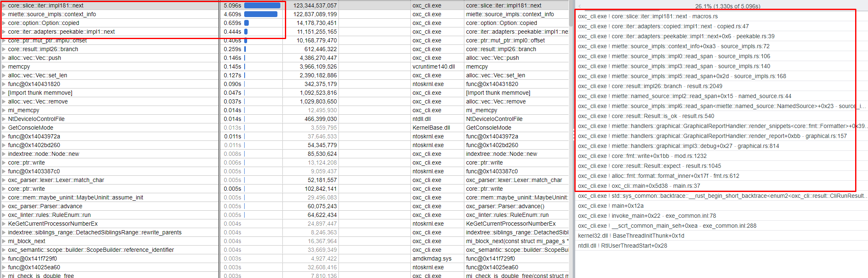Open stack frame Result::is_ok - result.rs:540

coord(646,116)
